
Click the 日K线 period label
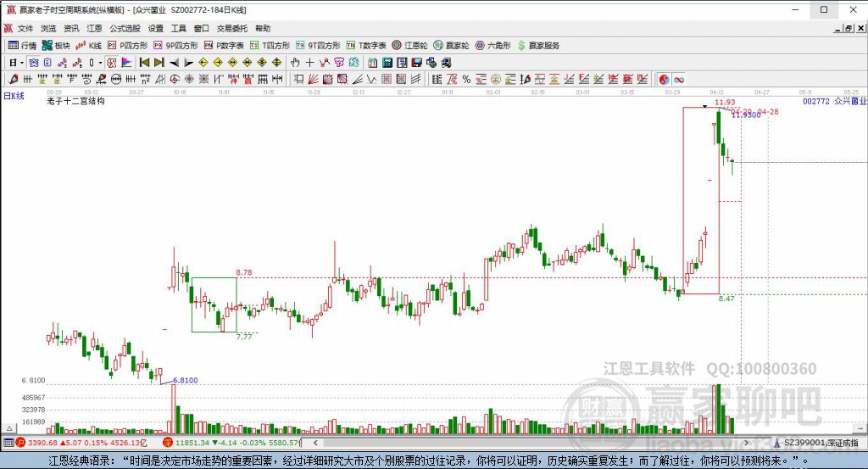(x=14, y=96)
